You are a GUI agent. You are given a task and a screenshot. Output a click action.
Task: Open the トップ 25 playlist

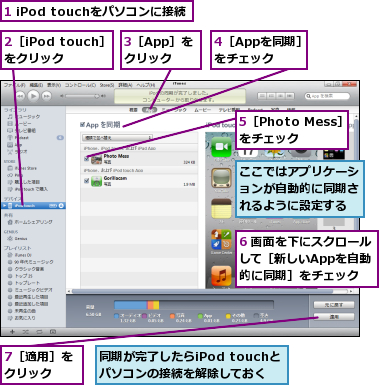click(x=20, y=276)
